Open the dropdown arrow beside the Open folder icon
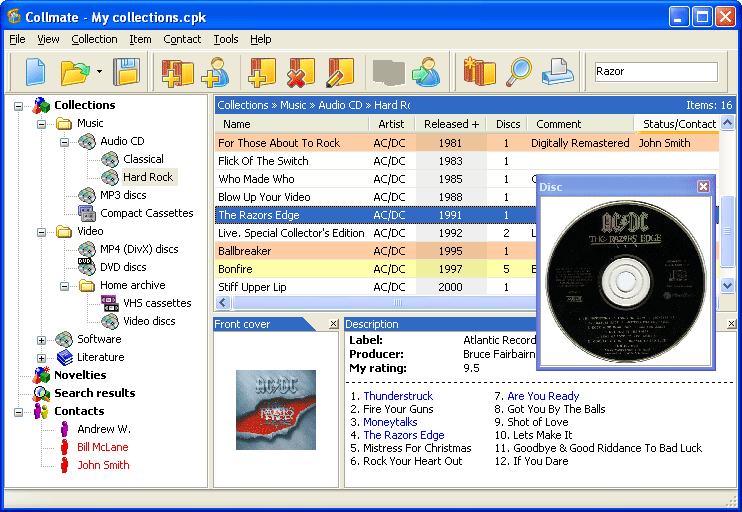 coord(99,72)
